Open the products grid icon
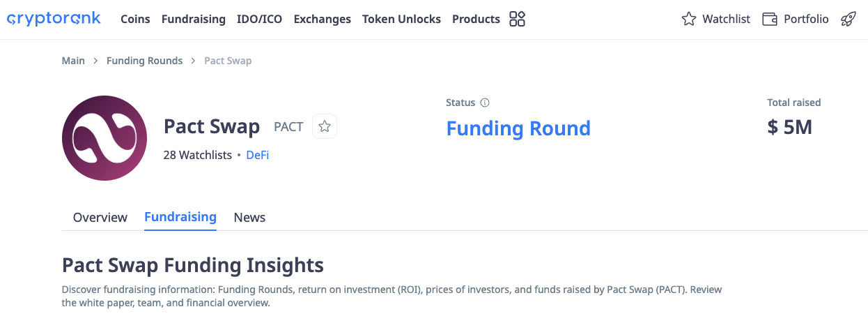 click(x=517, y=19)
